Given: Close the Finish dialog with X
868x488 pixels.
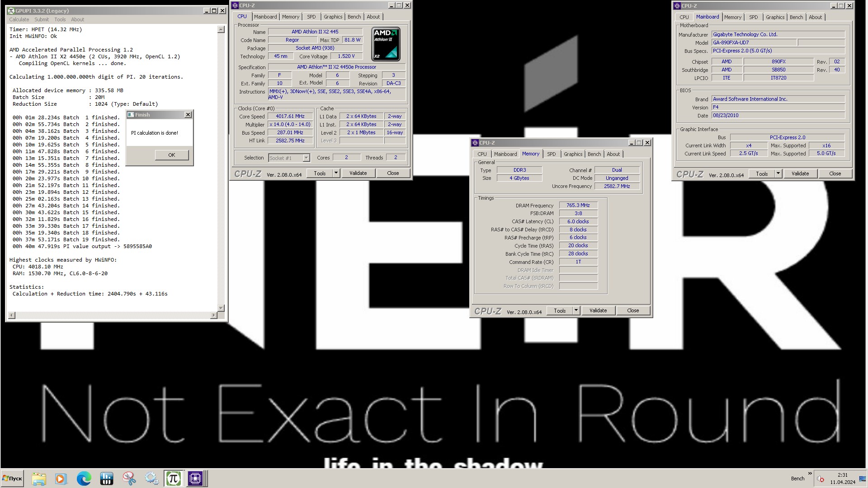Looking at the screenshot, I should click(188, 115).
